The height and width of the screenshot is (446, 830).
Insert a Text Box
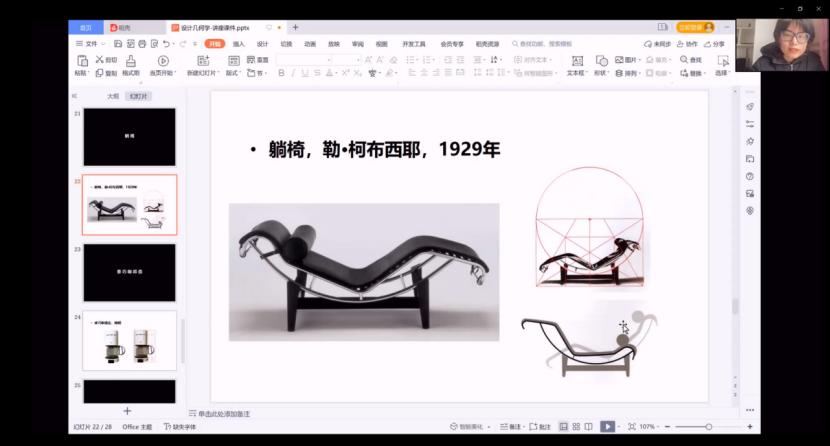click(577, 61)
